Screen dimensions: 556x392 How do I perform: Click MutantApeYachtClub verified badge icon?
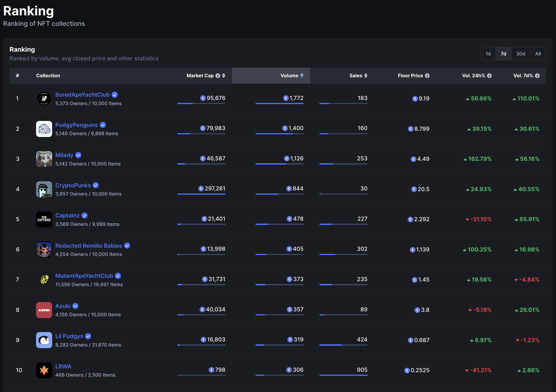pyautogui.click(x=118, y=276)
